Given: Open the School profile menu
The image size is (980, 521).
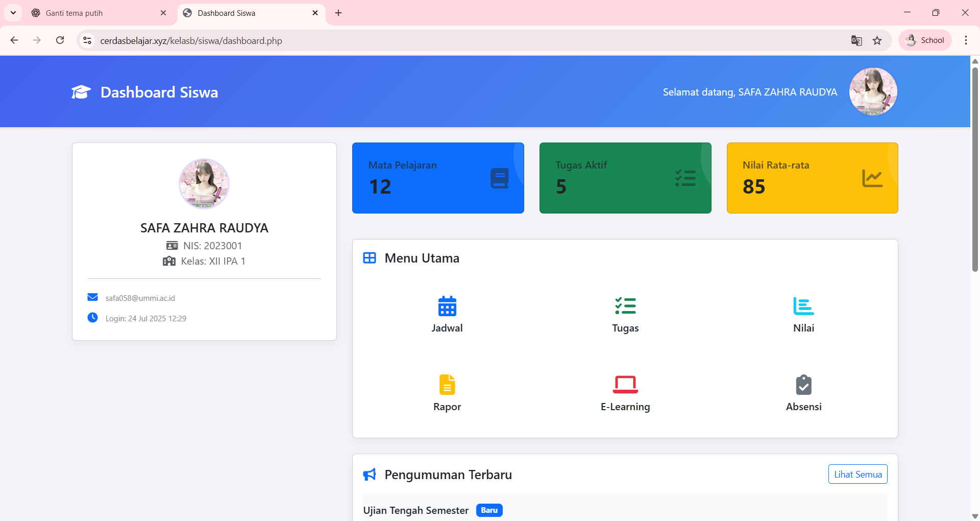Looking at the screenshot, I should pos(925,40).
